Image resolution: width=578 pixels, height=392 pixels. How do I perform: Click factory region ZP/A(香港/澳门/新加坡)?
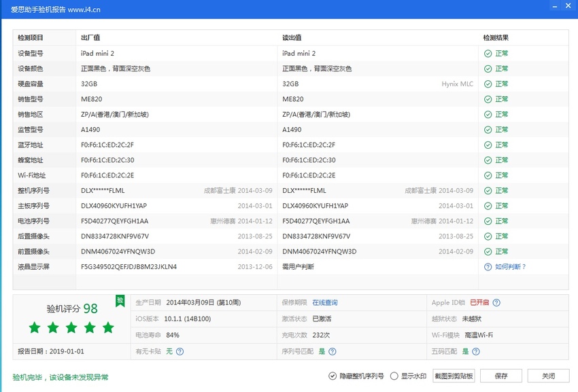click(115, 115)
